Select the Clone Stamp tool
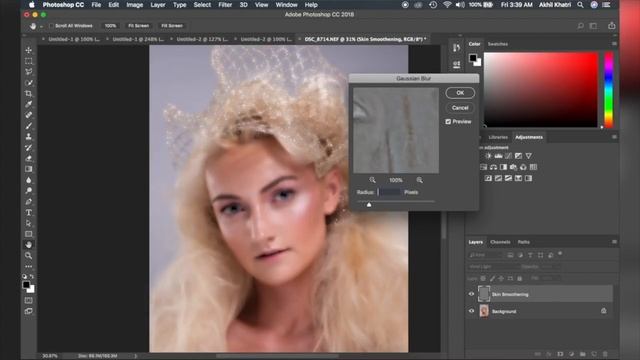Image resolution: width=640 pixels, height=360 pixels. pyautogui.click(x=29, y=137)
